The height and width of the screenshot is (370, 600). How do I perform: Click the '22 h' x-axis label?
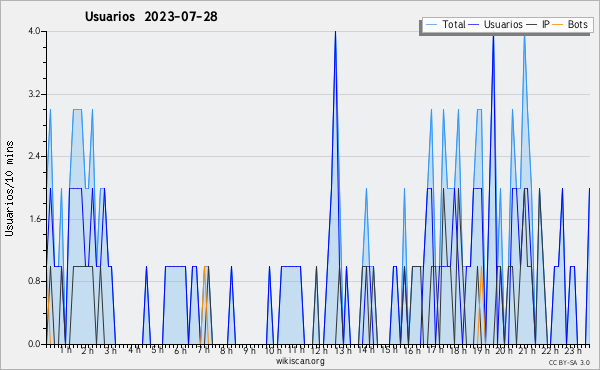click(x=550, y=350)
